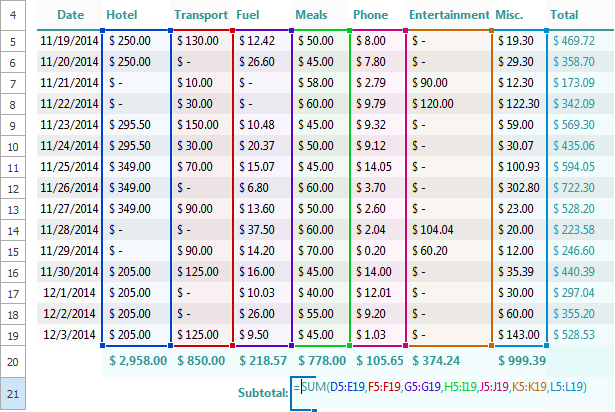Image resolution: width=615 pixels, height=412 pixels.
Task: Click the Transport column header
Action: click(x=201, y=15)
